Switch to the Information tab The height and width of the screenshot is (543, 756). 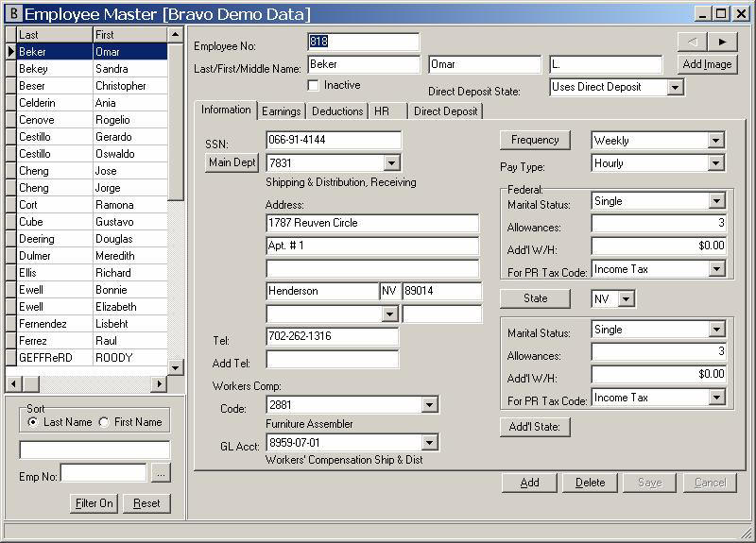[226, 110]
